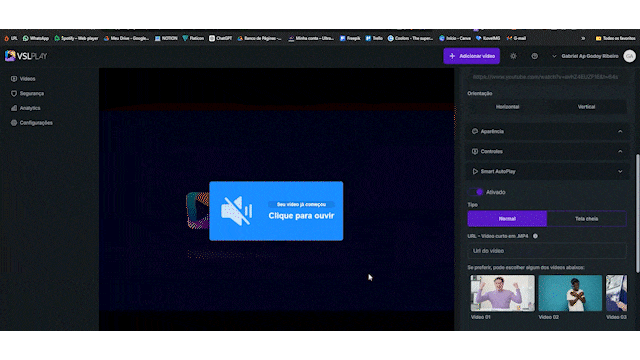
Task: Expand the Aparência section
Action: click(x=547, y=131)
